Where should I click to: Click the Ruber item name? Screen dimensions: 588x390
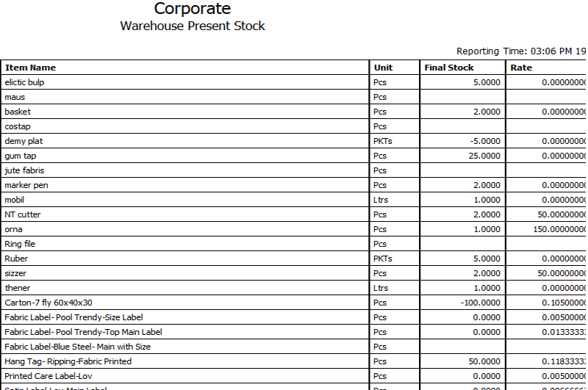(15, 259)
